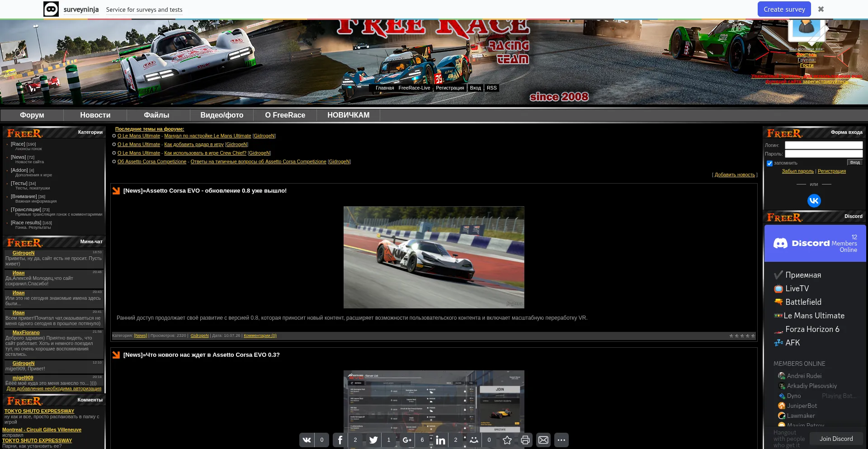Click the orange arrow beside the EVO 0.3 post
868x449 pixels.
(x=116, y=355)
